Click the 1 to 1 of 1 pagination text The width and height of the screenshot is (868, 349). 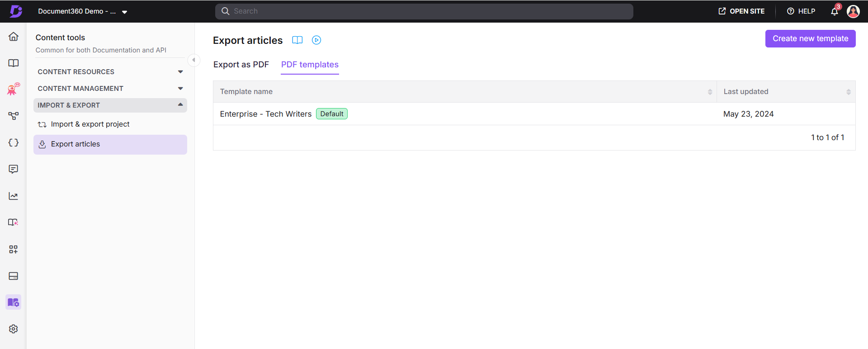click(x=827, y=137)
